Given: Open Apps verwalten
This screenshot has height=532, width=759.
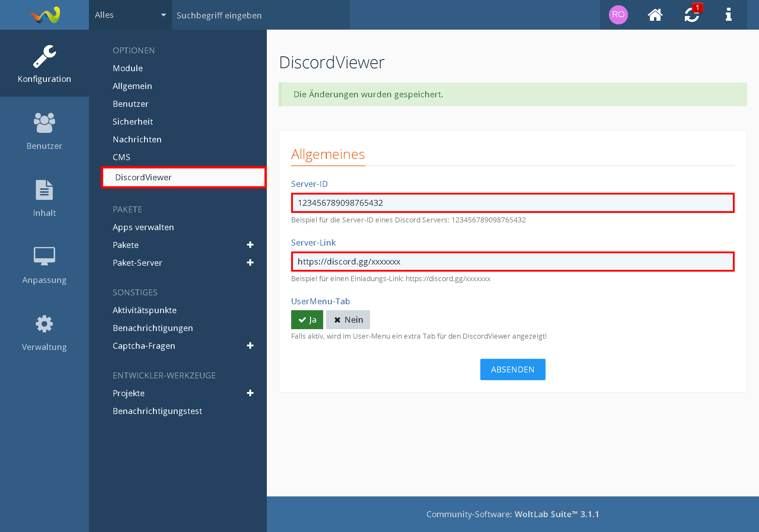Looking at the screenshot, I should click(x=143, y=227).
